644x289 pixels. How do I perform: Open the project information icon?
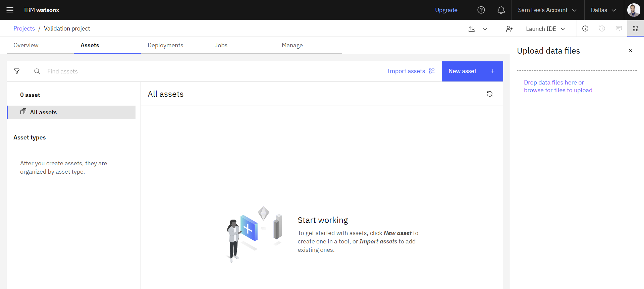click(585, 28)
